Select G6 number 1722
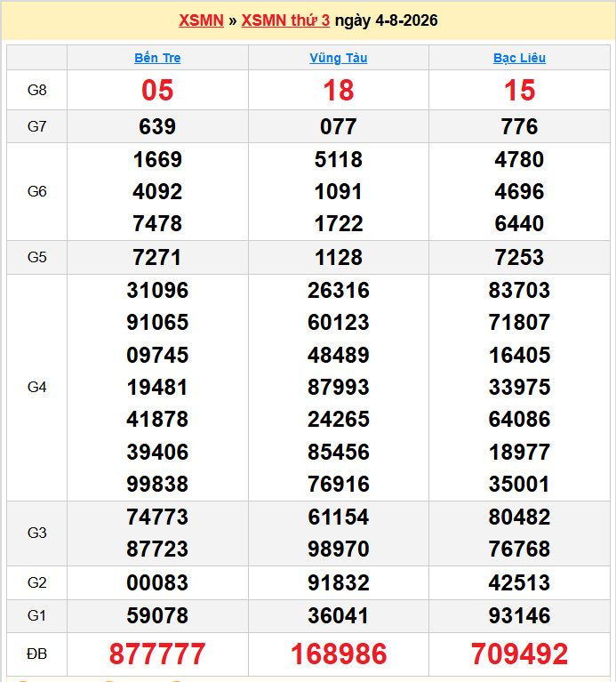 [338, 223]
